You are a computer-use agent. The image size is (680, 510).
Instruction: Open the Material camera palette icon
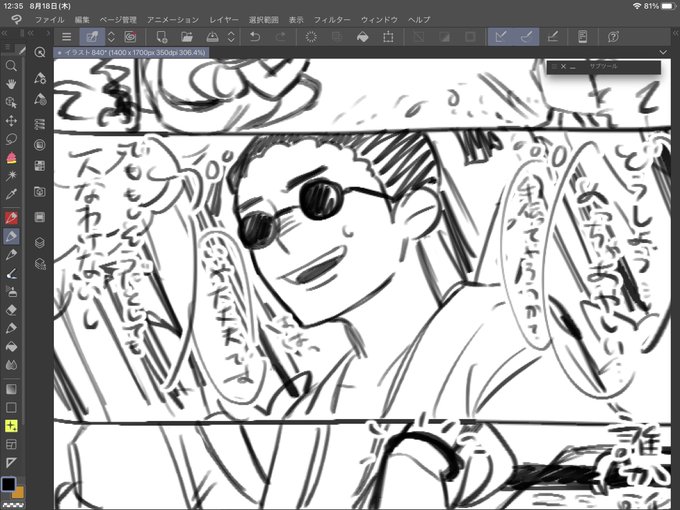click(40, 191)
